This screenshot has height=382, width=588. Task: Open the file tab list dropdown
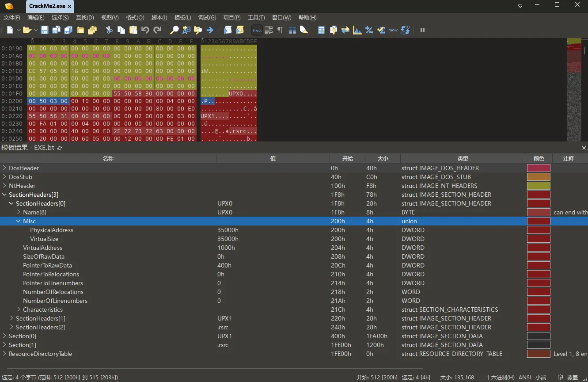[520, 6]
